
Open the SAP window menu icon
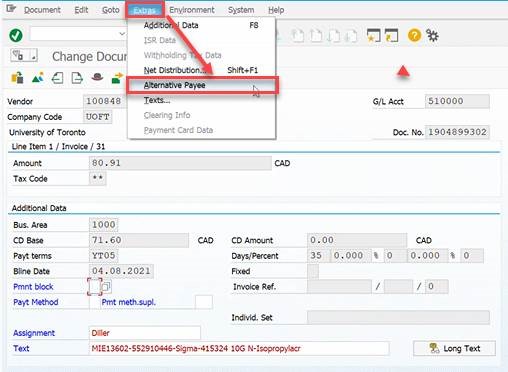pos(11,9)
